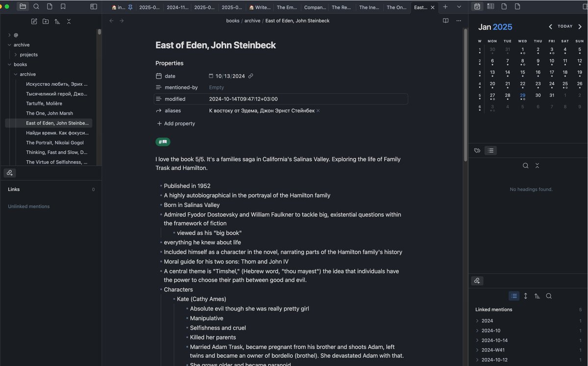
Task: Open The Portrait, Nikolai Gogol note
Action: [x=55, y=143]
